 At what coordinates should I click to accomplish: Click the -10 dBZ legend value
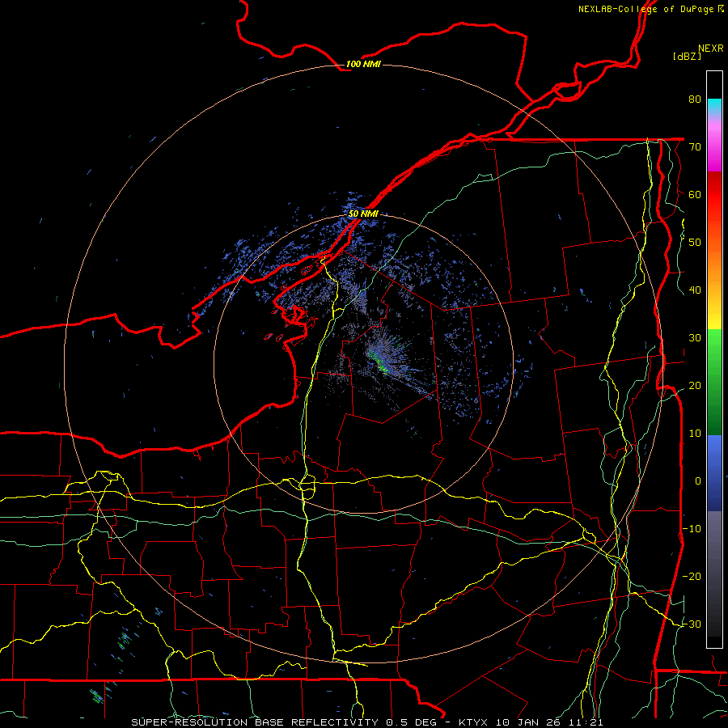(692, 529)
